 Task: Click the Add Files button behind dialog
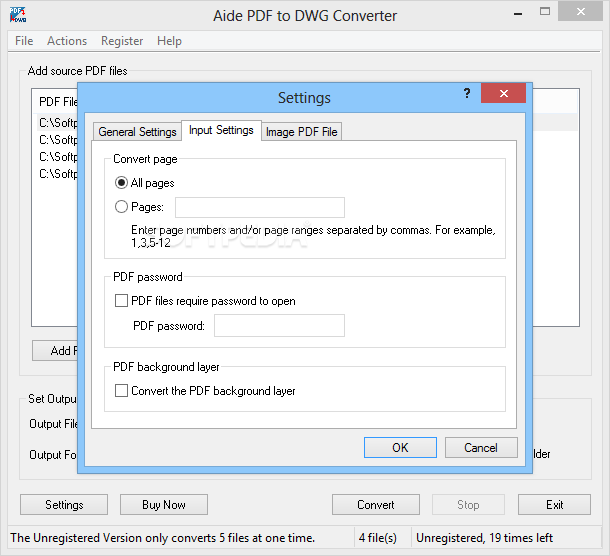pyautogui.click(x=55, y=351)
